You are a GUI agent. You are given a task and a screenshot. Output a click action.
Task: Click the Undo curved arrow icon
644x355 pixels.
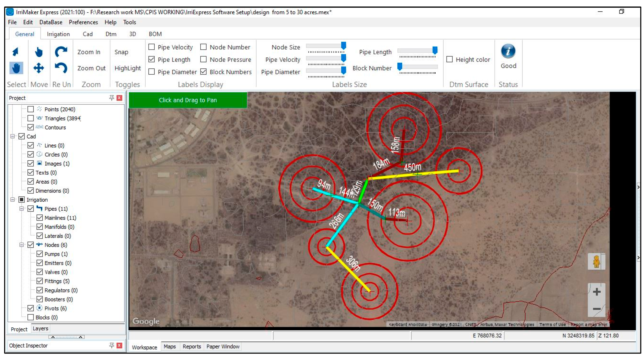61,68
